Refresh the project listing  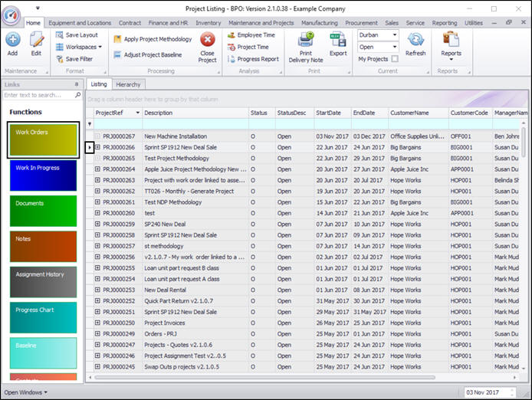[415, 40]
